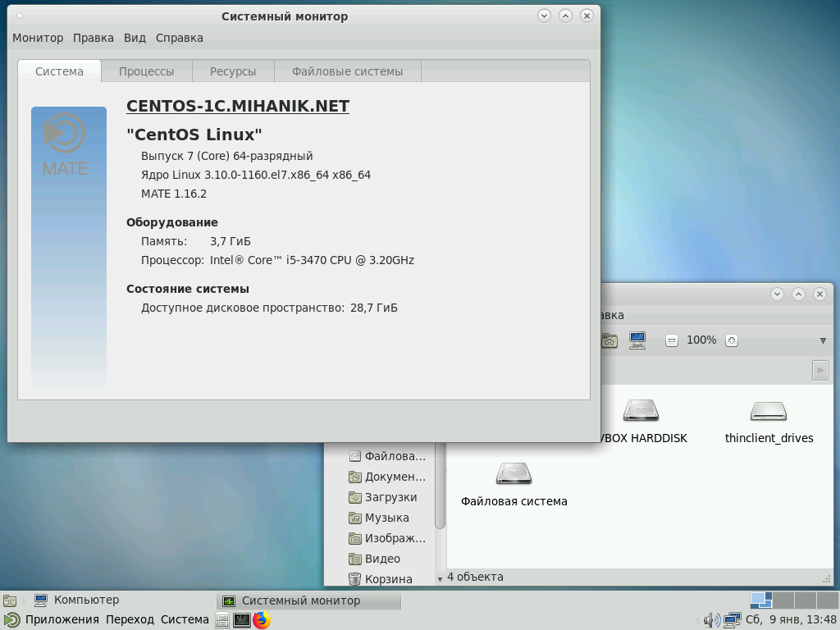Open the Справка menu

(x=180, y=38)
